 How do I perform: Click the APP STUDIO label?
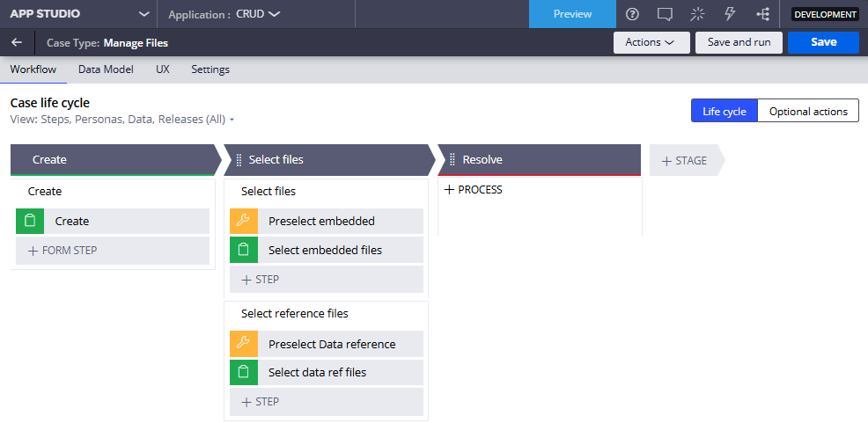(45, 14)
